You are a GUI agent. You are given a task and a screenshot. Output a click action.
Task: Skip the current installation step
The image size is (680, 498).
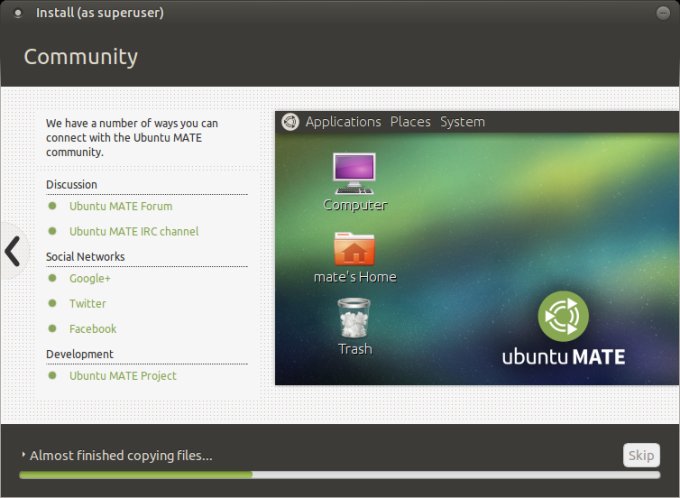tap(641, 455)
